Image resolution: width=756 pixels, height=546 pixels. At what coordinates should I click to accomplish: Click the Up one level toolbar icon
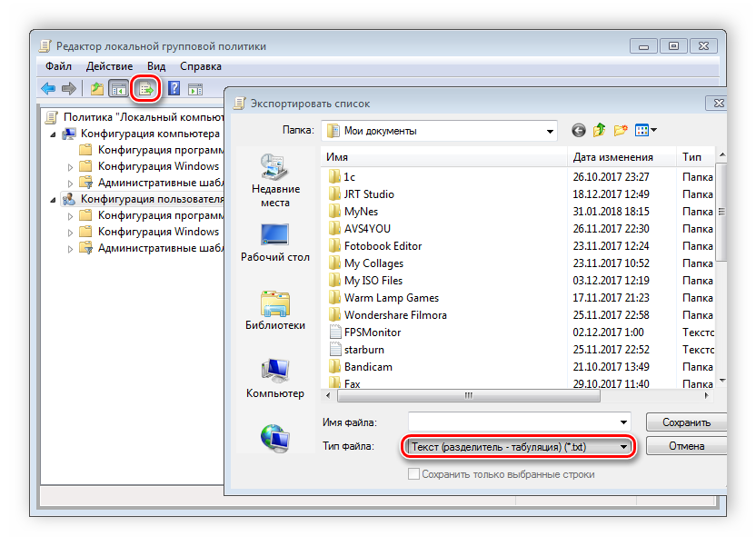[97, 89]
